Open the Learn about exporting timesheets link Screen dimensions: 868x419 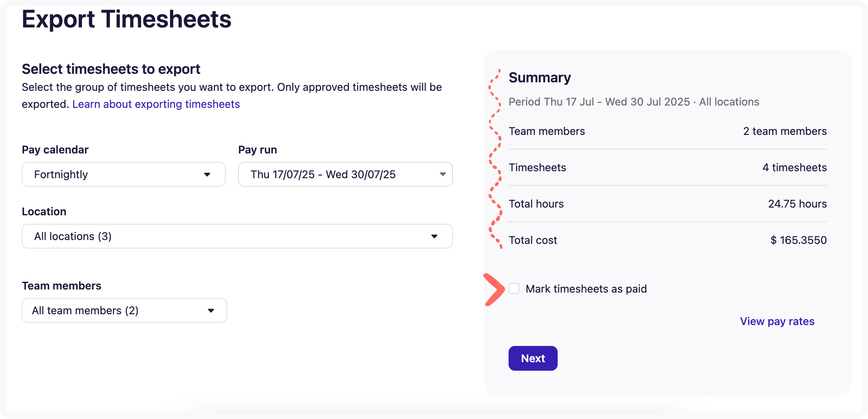[156, 104]
